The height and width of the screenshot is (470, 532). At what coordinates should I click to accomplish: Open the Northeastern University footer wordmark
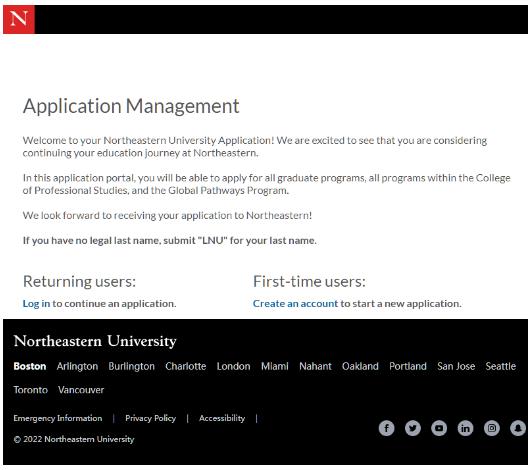click(95, 341)
